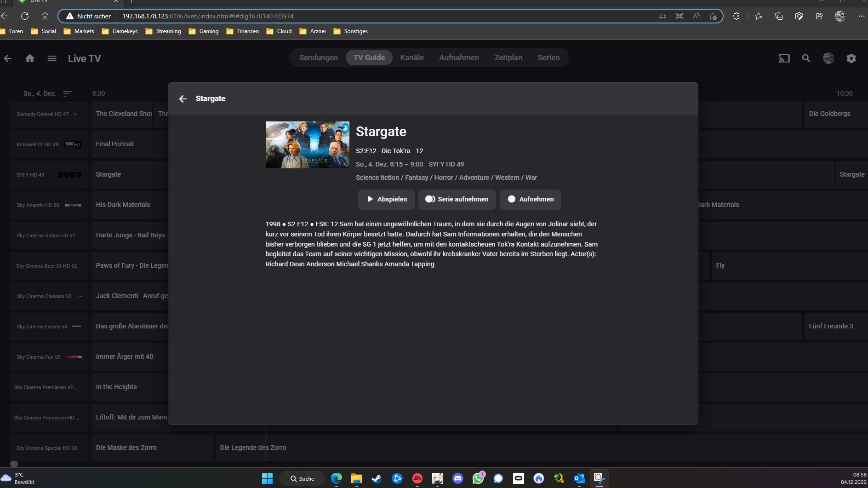Open the Arznei bookmarks folder

[313, 31]
